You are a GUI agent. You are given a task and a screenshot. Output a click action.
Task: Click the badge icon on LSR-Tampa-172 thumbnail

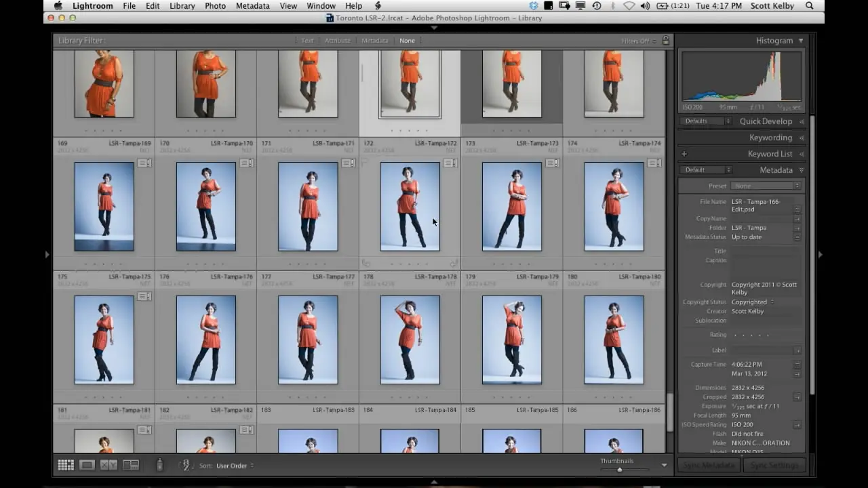pos(450,163)
